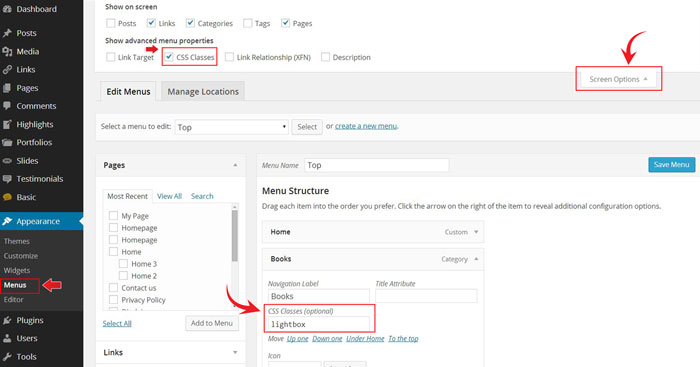Click the Links chain icon
The width and height of the screenshot is (700, 367).
7,70
